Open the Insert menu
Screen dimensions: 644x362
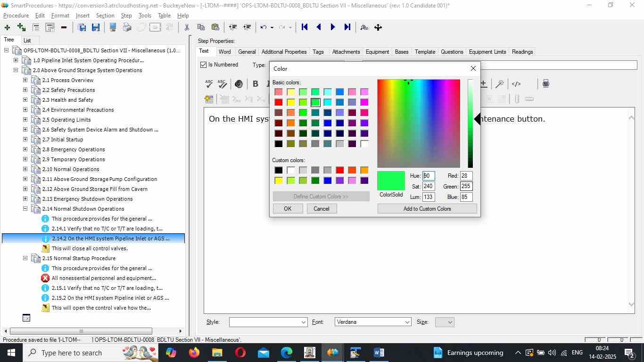click(x=83, y=16)
